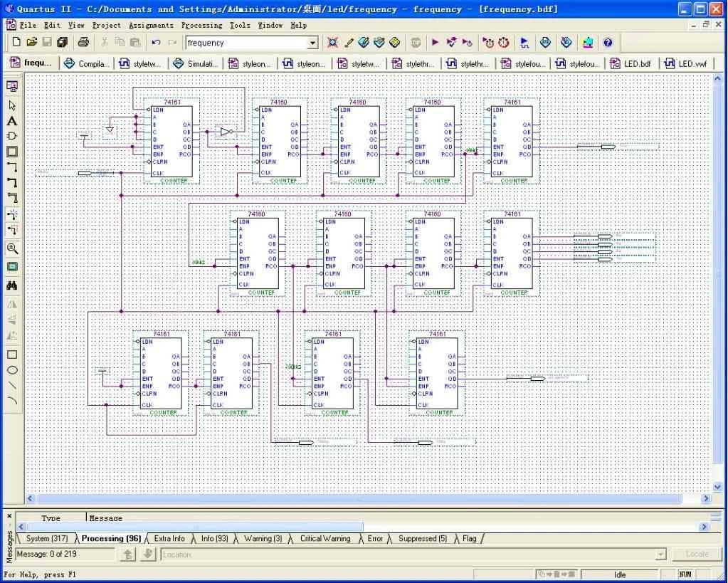Open the File menu
Image resolution: width=728 pixels, height=583 pixels.
[x=27, y=25]
